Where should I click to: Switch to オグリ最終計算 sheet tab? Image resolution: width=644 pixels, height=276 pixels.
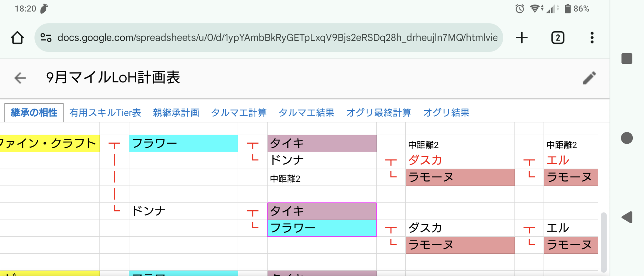pos(379,113)
